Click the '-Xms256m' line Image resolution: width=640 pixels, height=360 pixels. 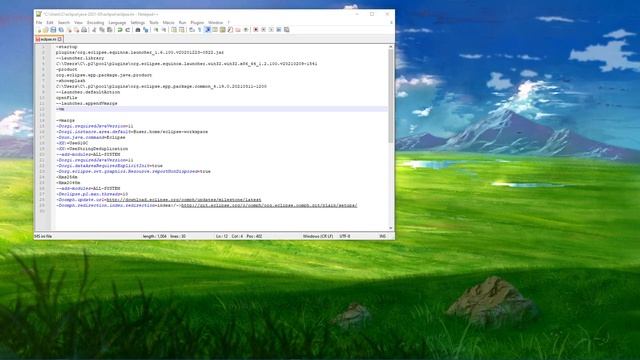point(67,177)
